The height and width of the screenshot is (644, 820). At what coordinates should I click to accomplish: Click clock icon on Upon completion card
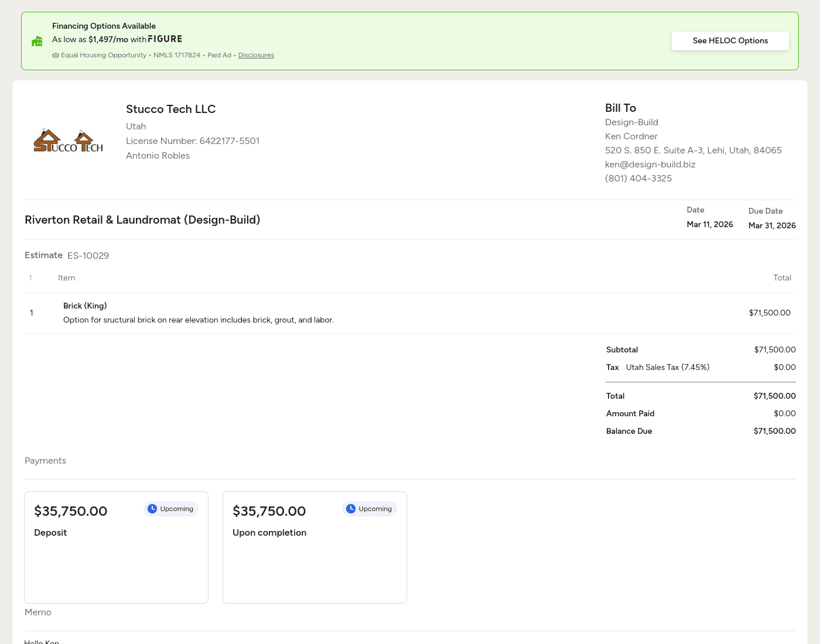click(x=351, y=509)
